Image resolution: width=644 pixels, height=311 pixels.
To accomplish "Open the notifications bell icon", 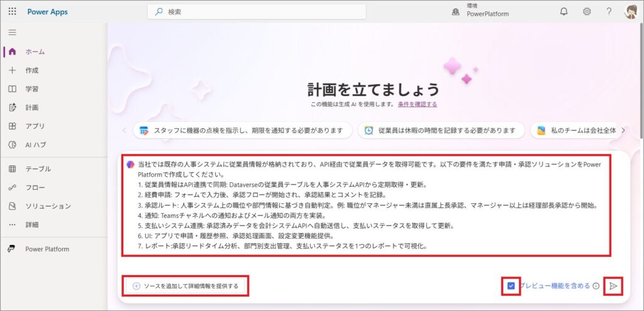I will 564,11.
